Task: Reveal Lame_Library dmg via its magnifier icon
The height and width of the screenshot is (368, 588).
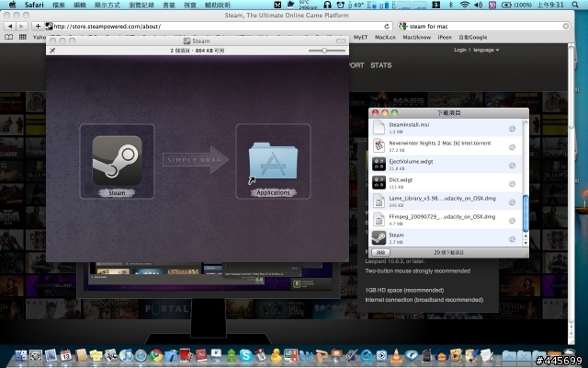Action: [x=512, y=202]
